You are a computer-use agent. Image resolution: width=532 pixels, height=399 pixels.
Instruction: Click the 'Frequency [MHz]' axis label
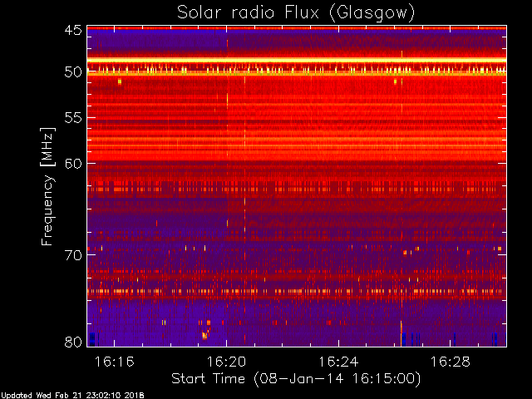[x=48, y=186]
